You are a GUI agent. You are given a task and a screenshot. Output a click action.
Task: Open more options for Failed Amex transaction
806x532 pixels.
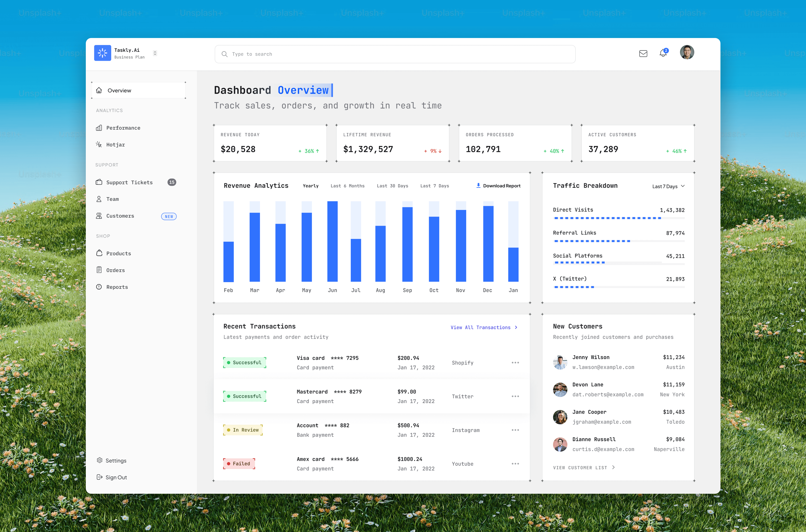(515, 464)
